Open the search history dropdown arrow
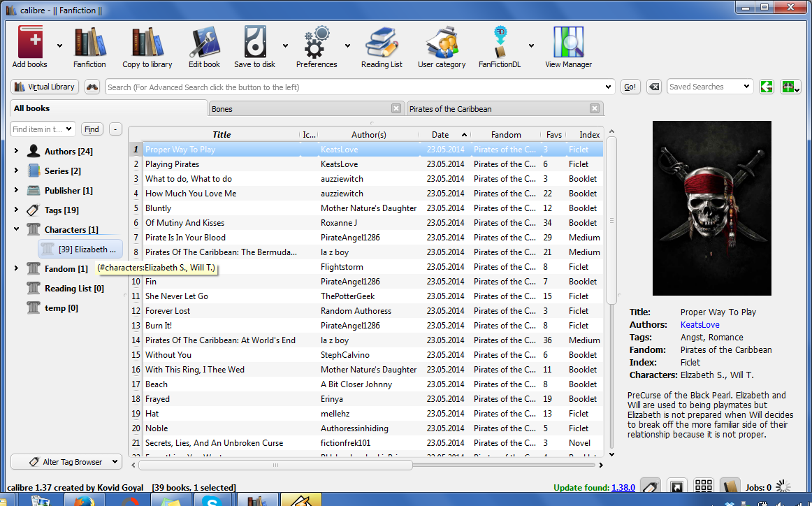812x506 pixels. (x=608, y=87)
